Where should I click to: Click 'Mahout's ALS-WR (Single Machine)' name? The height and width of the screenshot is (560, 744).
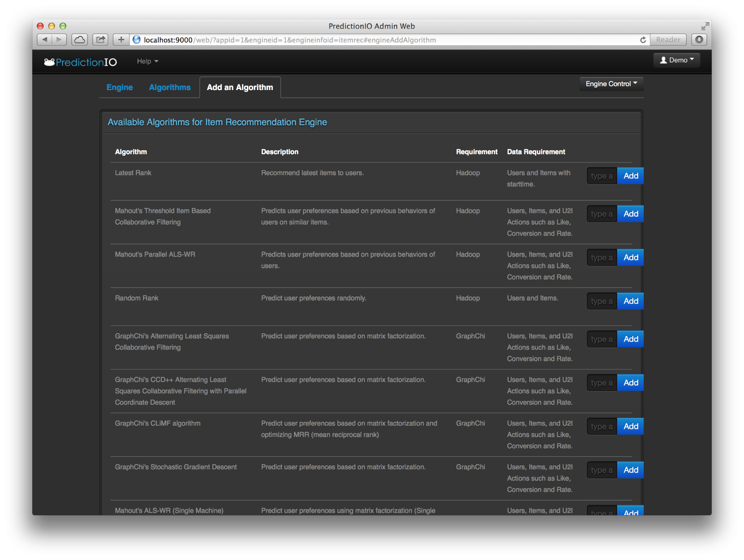[169, 510]
